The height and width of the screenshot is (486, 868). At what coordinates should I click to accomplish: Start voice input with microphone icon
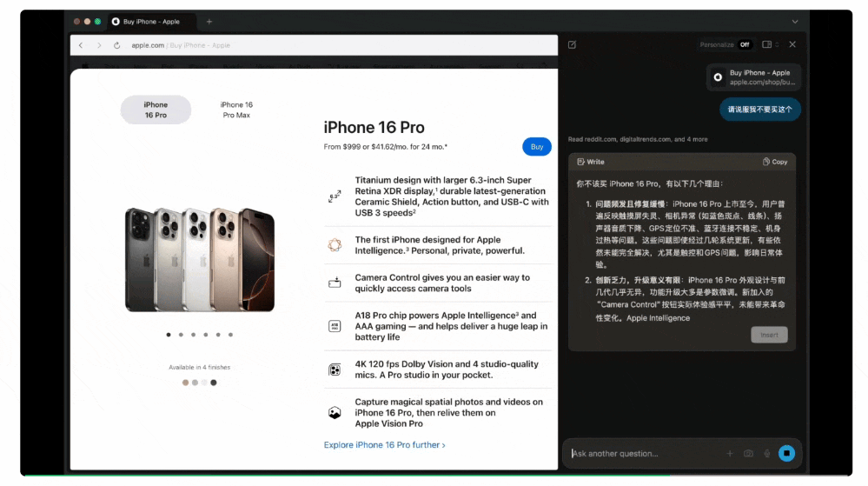(x=767, y=453)
